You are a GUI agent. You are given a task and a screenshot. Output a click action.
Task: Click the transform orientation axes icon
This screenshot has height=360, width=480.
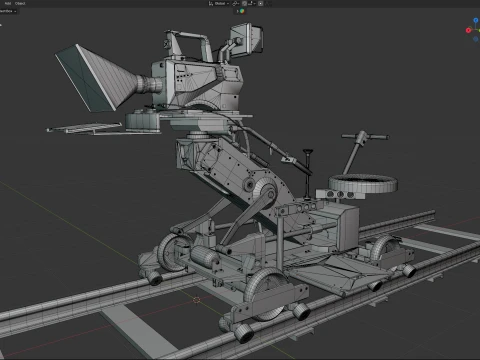[211, 4]
